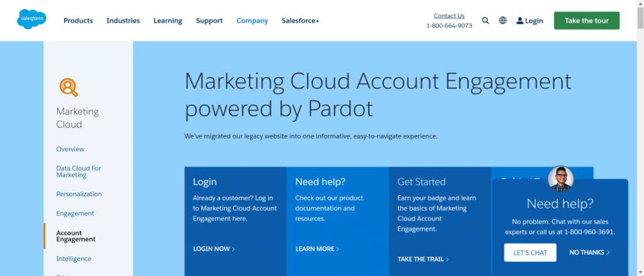
Task: Select Engagement in the sidebar
Action: [x=75, y=214]
